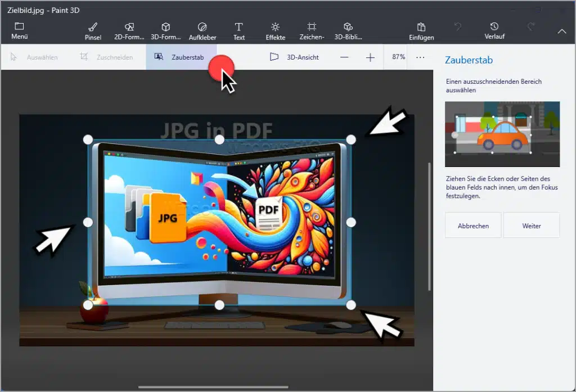Click the right-middle selection handle
This screenshot has height=392, width=576.
[351, 222]
